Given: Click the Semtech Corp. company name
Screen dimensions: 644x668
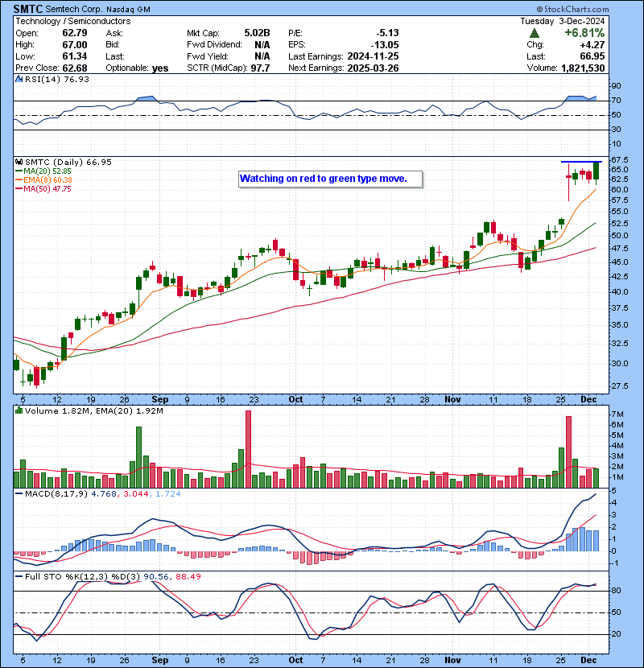Looking at the screenshot, I should pyautogui.click(x=74, y=9).
